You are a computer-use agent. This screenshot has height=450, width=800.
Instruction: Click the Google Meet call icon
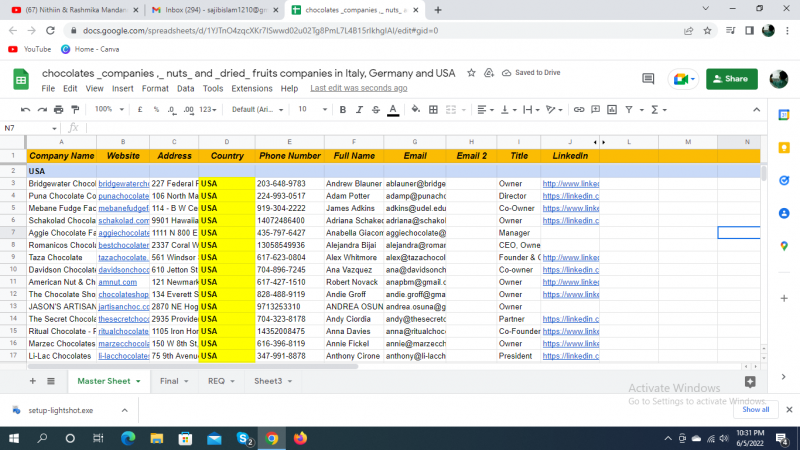pyautogui.click(x=683, y=79)
